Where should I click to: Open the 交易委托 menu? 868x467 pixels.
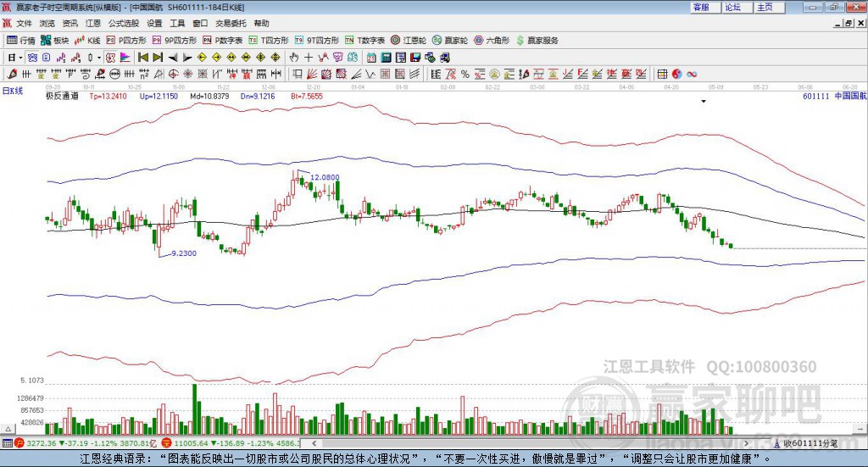coord(231,23)
